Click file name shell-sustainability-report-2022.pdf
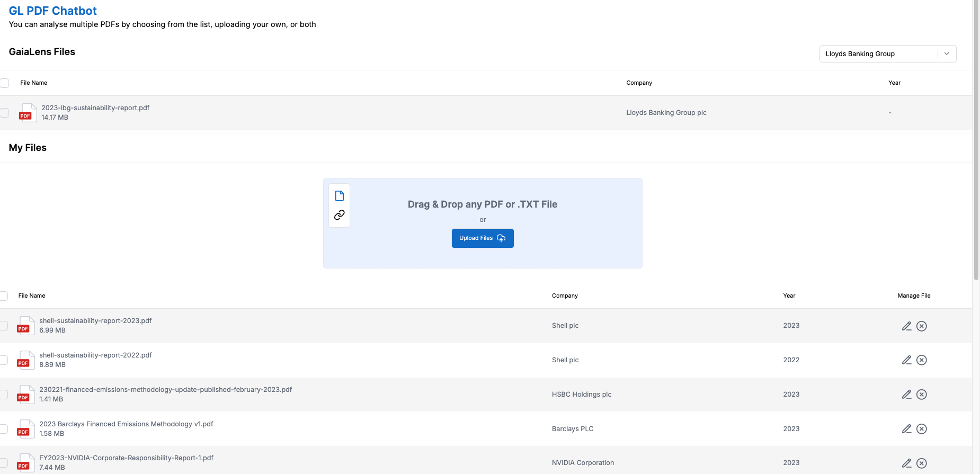Image resolution: width=980 pixels, height=474 pixels. 95,355
